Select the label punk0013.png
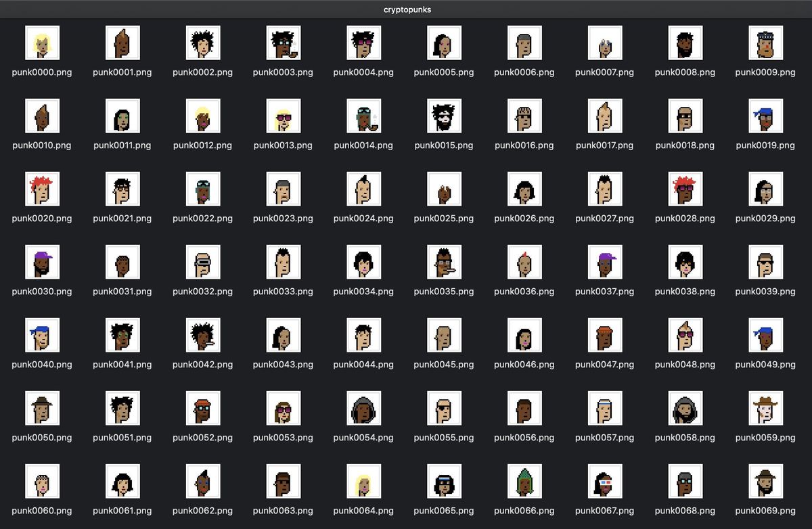This screenshot has height=529, width=812. [x=283, y=145]
